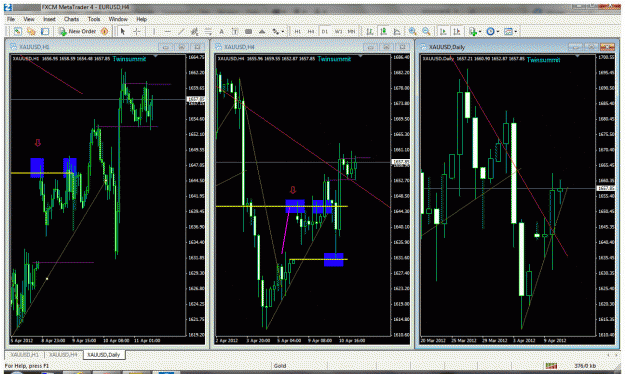This screenshot has height=374, width=625.
Task: Maximize the XAUUSD,H1 chart window
Action: point(182,47)
